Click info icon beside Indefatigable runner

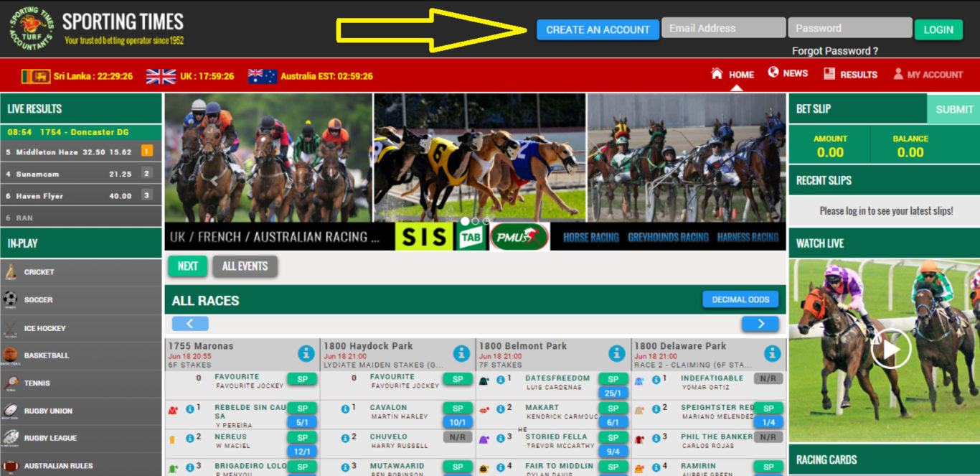[x=656, y=379]
